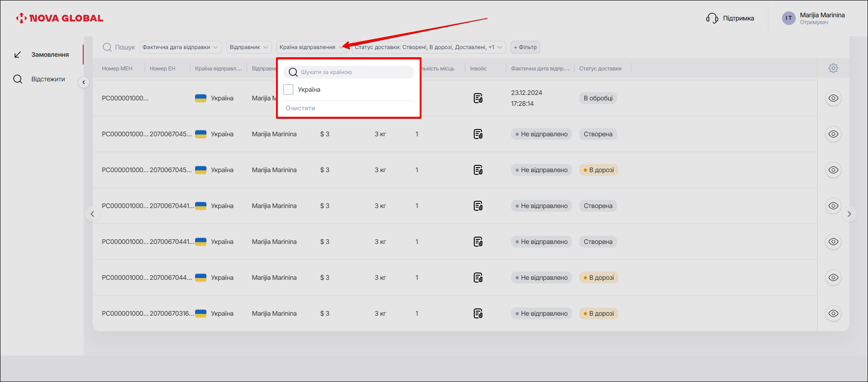Viewport: 868px width, 382px height.
Task: Click the + Фільтр button
Action: click(525, 47)
